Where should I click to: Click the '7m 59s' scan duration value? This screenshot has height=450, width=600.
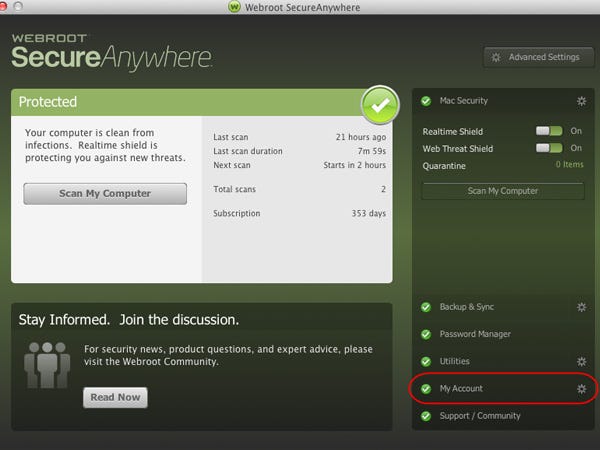pyautogui.click(x=372, y=151)
